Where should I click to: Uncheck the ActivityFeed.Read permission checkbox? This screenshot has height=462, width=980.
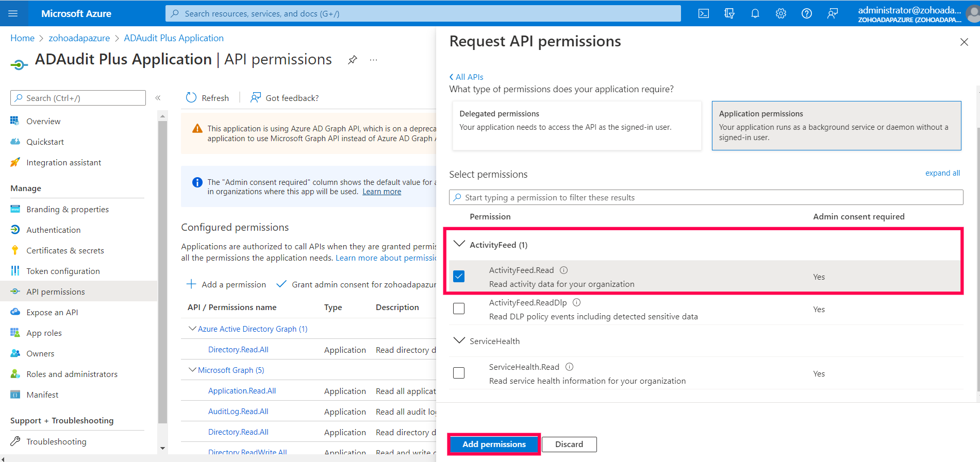pos(459,277)
